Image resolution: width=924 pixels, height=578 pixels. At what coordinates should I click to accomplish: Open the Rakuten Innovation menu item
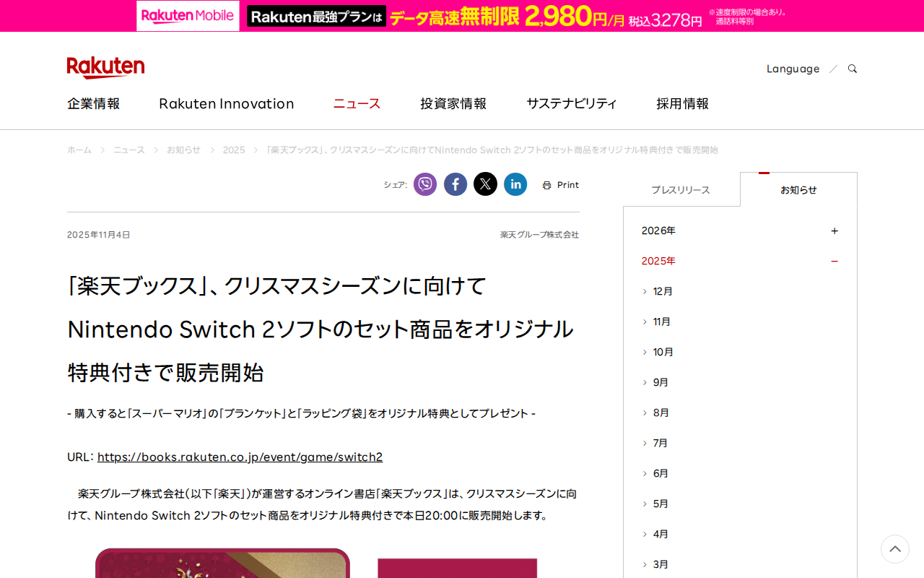[x=227, y=103]
